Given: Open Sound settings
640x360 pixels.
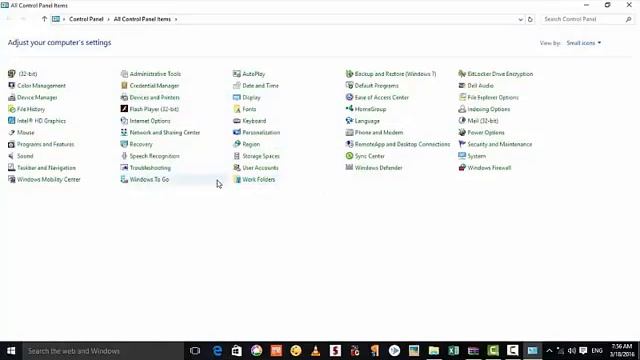Looking at the screenshot, I should (x=25, y=156).
